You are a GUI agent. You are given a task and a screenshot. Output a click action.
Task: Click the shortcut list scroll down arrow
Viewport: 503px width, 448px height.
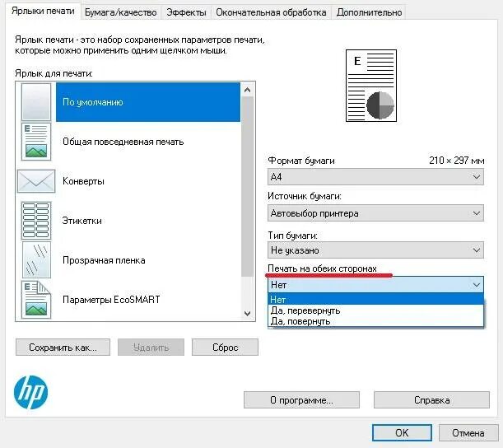click(247, 314)
